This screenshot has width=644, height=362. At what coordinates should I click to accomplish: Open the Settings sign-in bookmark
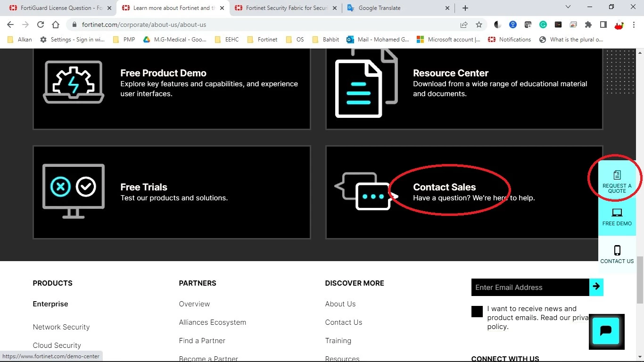73,40
